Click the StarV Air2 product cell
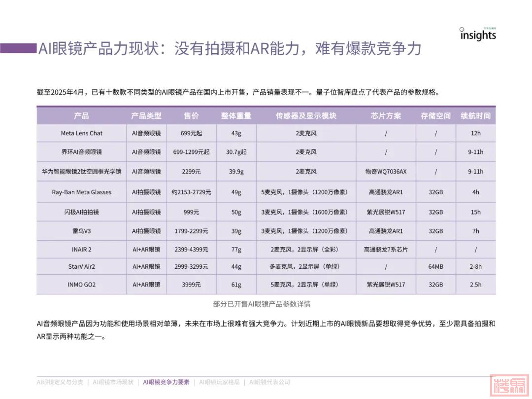Viewport: 532px width, 399px height. (x=81, y=266)
